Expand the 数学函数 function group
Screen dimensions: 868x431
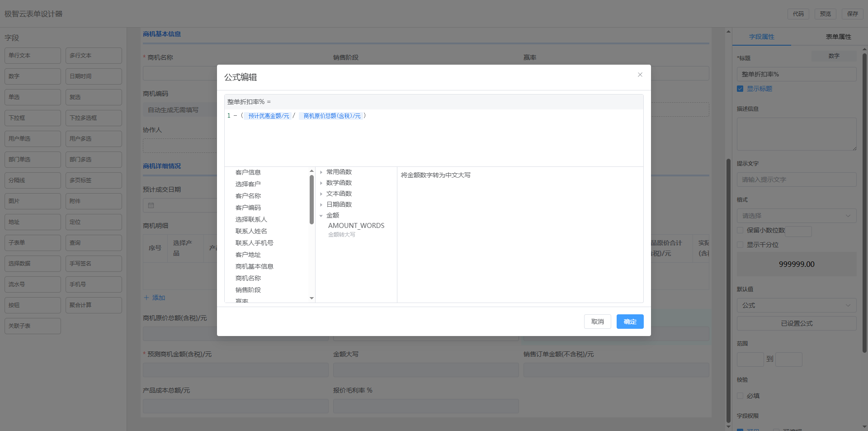pos(339,183)
